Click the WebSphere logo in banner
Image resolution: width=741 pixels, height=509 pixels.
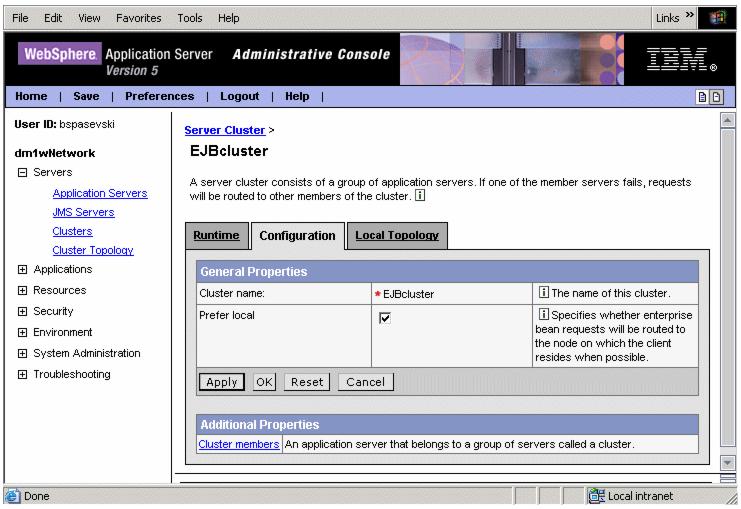(x=60, y=54)
